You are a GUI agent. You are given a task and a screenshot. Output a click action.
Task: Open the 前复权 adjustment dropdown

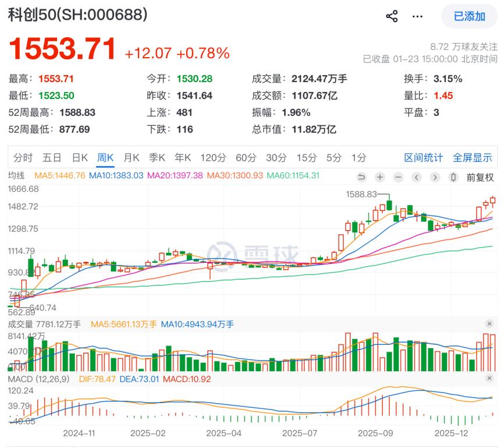click(x=480, y=177)
